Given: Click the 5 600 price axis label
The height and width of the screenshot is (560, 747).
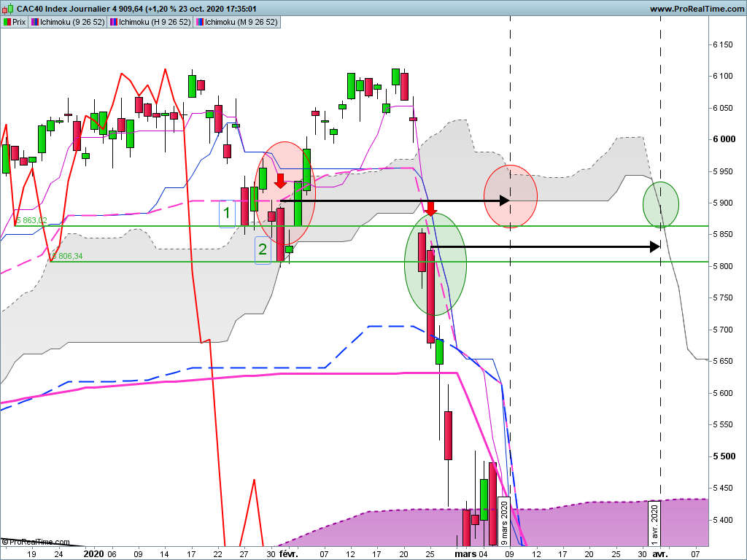Looking at the screenshot, I should click(x=723, y=393).
